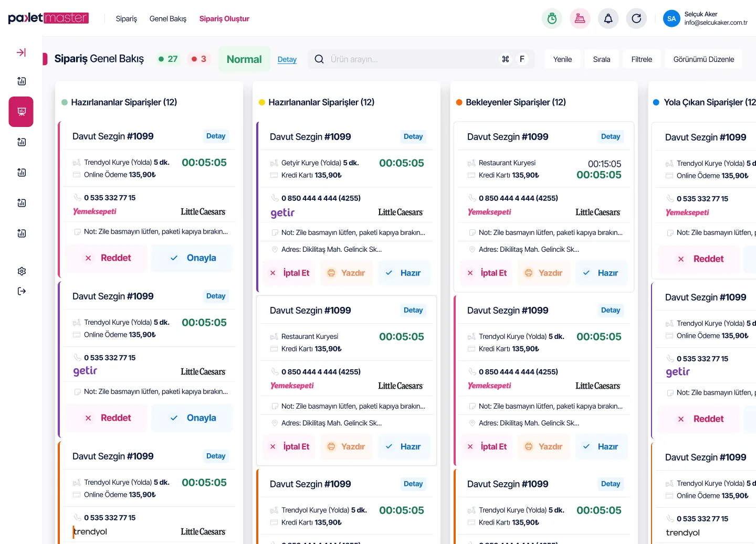The width and height of the screenshot is (756, 544).
Task: Click the magnifier icon in the search bar
Action: tap(319, 59)
